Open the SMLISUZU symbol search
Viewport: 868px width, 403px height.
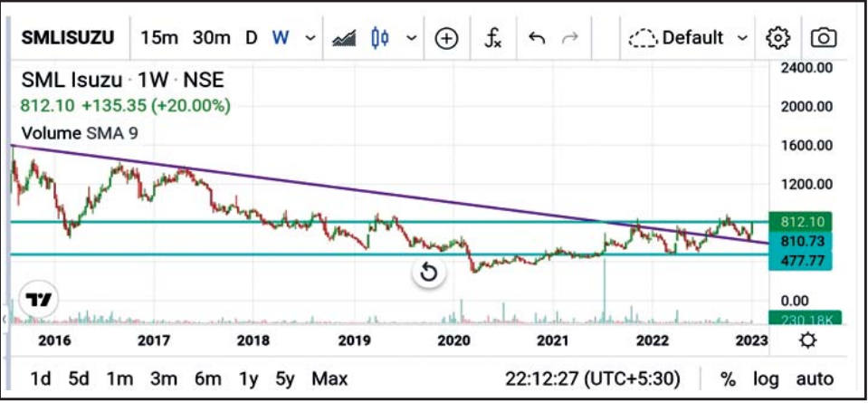[x=68, y=38]
